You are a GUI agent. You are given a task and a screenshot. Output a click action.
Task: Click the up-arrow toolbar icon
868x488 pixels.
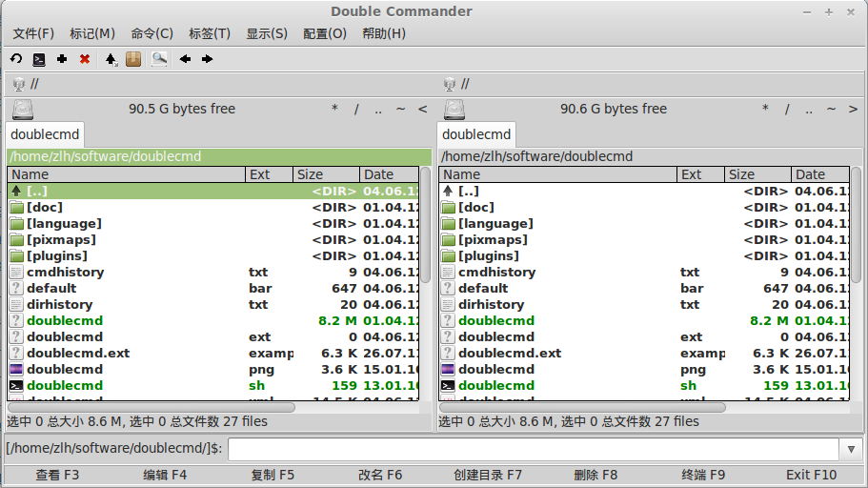click(x=111, y=59)
